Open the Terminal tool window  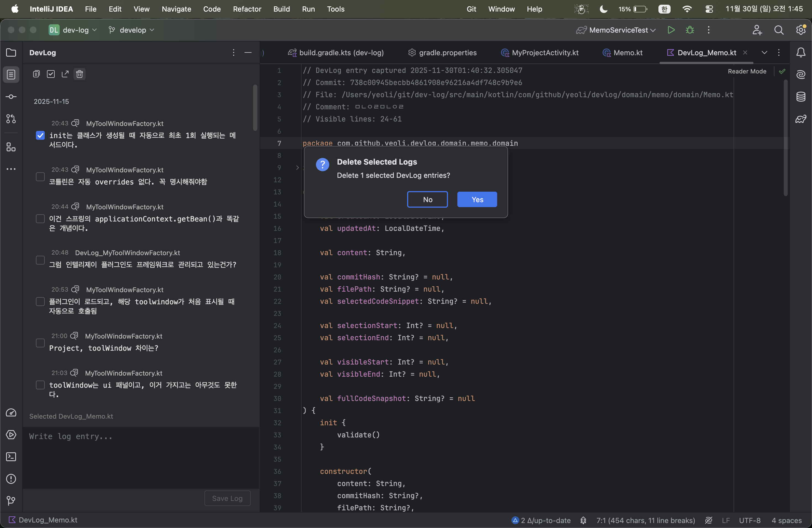click(x=11, y=457)
